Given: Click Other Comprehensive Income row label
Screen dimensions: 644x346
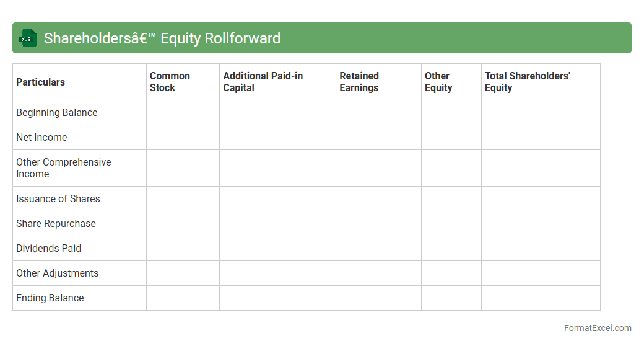Looking at the screenshot, I should tap(63, 168).
